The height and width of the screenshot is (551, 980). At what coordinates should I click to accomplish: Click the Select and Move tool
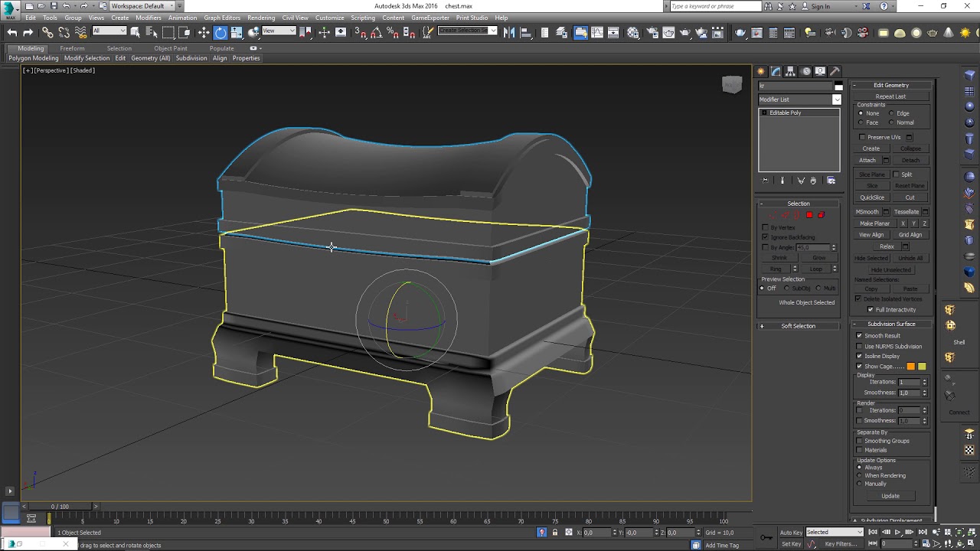[204, 32]
